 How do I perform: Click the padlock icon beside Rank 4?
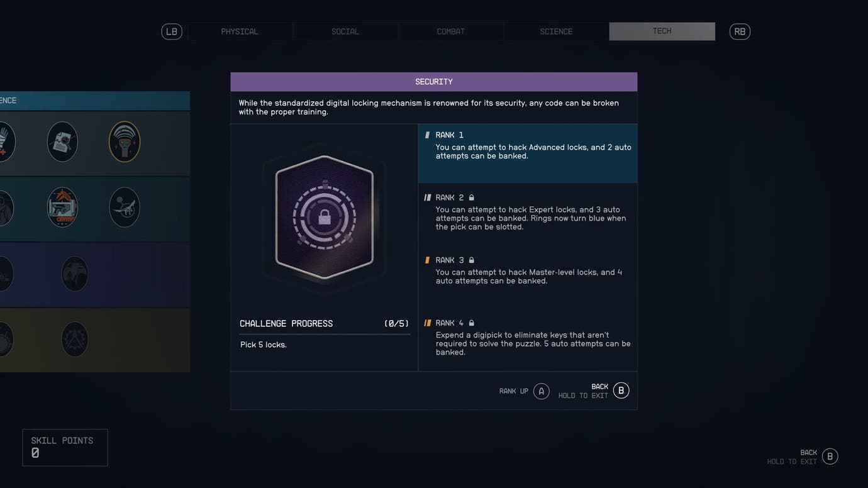coord(471,323)
